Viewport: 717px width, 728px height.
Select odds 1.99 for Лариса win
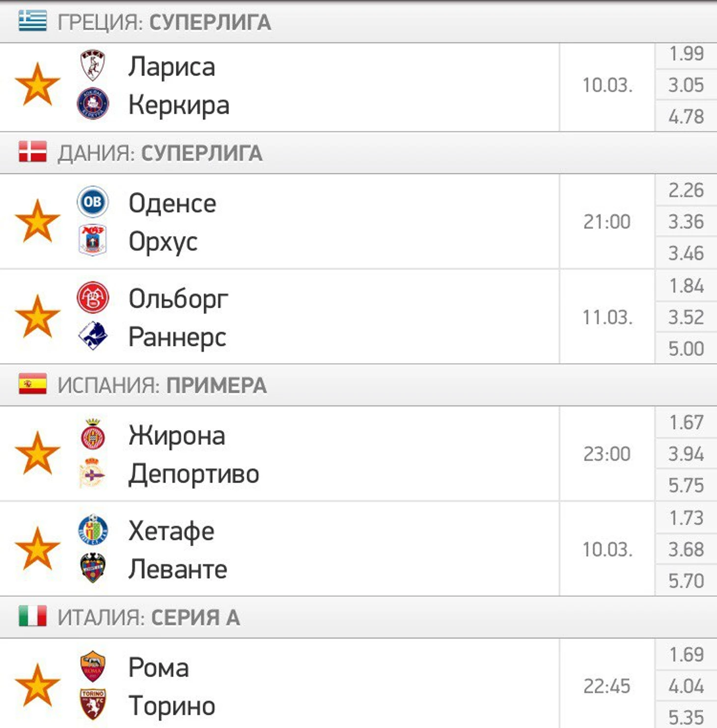coord(686,54)
